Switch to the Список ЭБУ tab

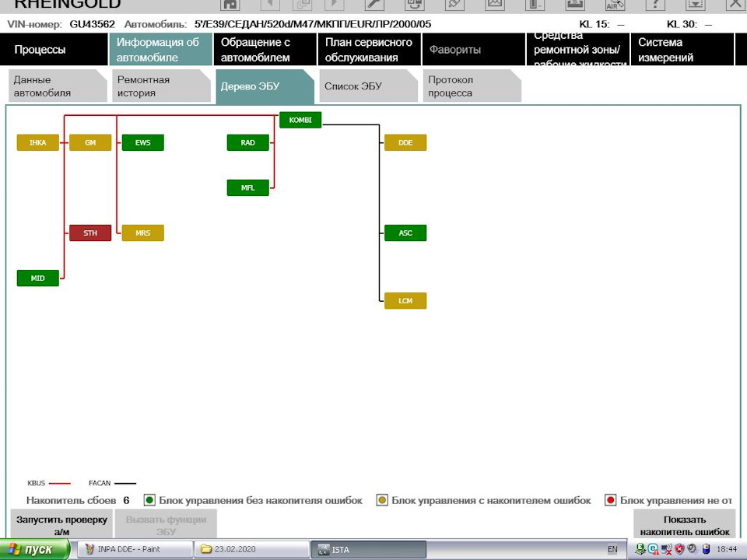(369, 86)
